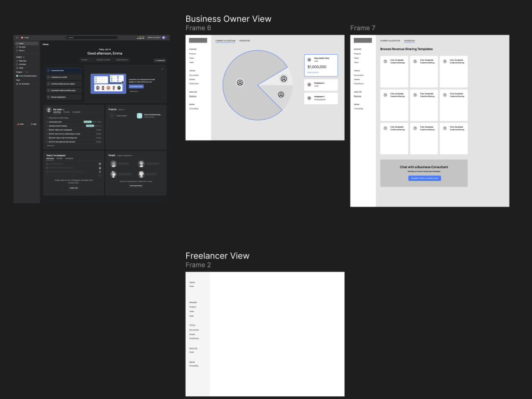Select the Frame 2 label
Screen dimensions: 532x399
(x=198, y=265)
